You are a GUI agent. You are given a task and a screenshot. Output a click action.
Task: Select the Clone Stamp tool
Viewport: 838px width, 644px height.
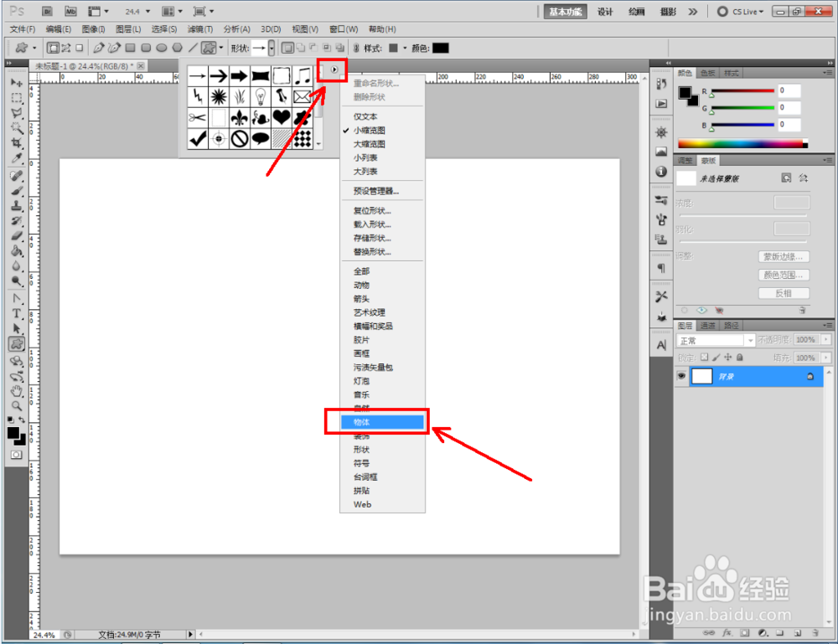click(x=17, y=205)
